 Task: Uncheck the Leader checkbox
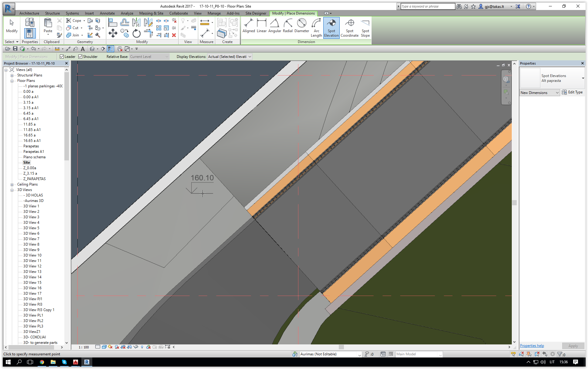[x=62, y=57]
